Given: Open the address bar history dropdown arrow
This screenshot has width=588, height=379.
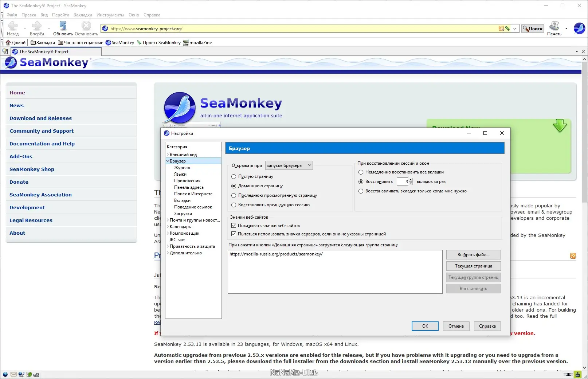Looking at the screenshot, I should [515, 28].
